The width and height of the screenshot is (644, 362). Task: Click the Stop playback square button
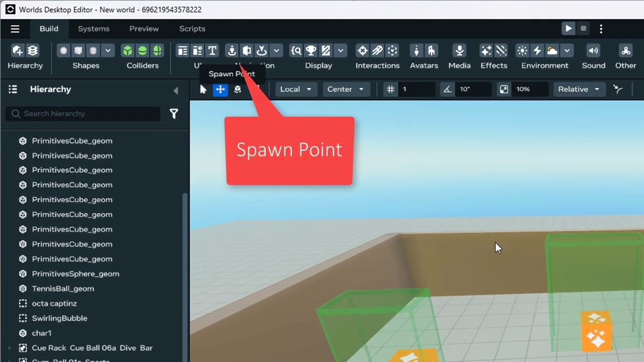(584, 29)
